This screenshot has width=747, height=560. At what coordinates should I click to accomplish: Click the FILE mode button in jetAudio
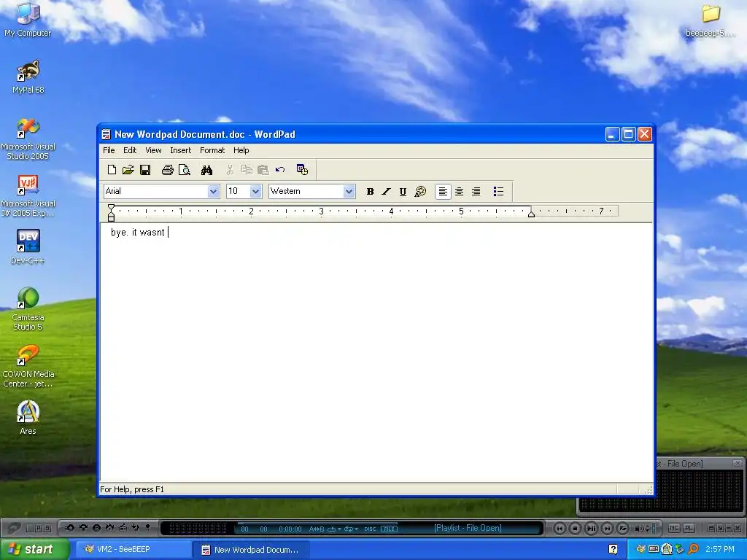(x=389, y=529)
